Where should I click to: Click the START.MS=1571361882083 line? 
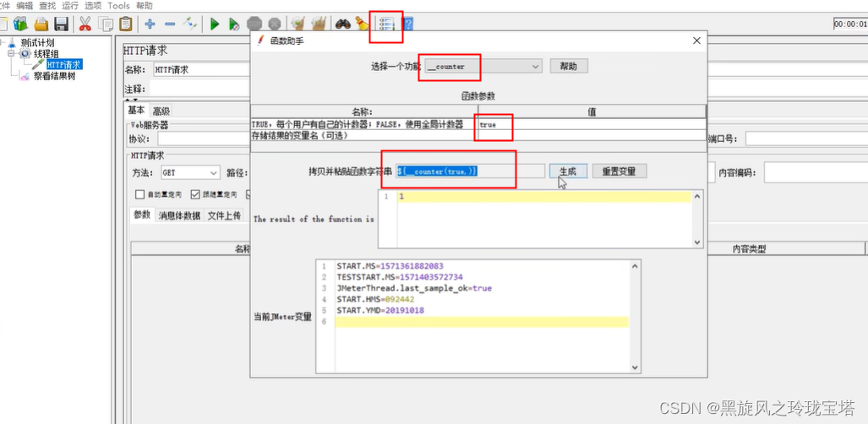click(x=390, y=266)
